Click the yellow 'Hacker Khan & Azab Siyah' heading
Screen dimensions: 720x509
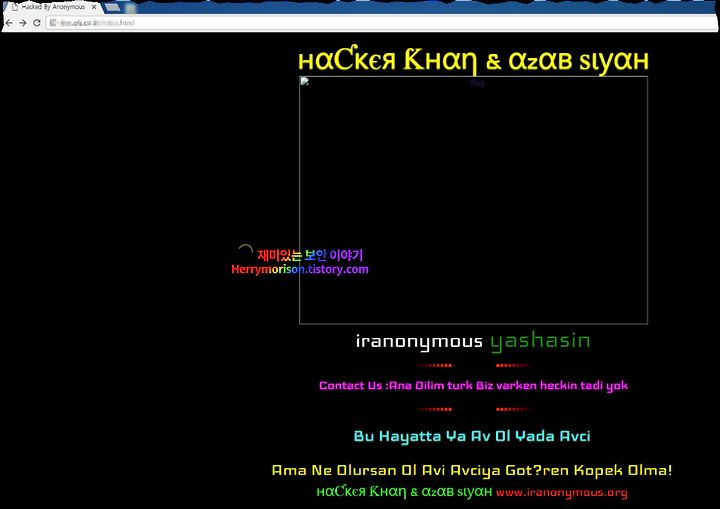[473, 60]
